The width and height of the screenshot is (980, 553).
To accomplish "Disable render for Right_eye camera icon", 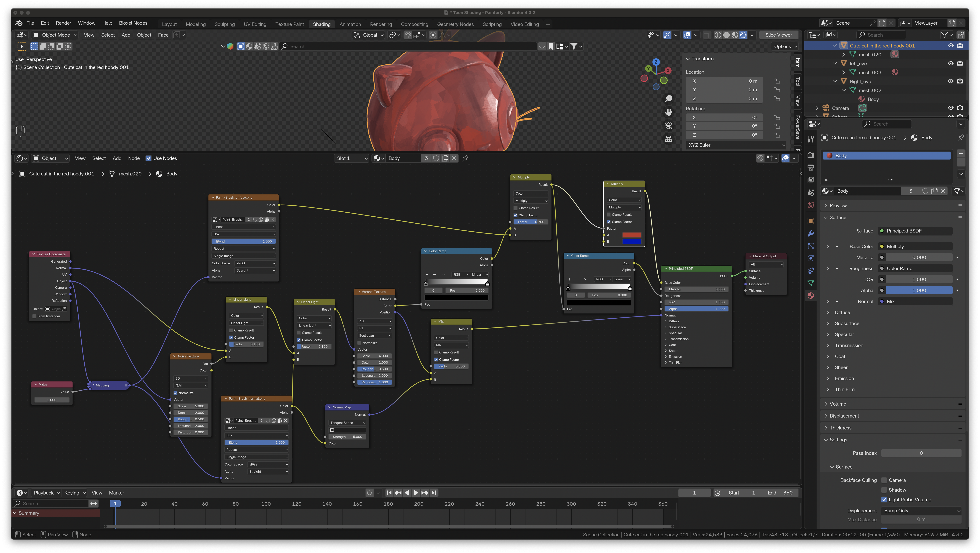I will 960,81.
